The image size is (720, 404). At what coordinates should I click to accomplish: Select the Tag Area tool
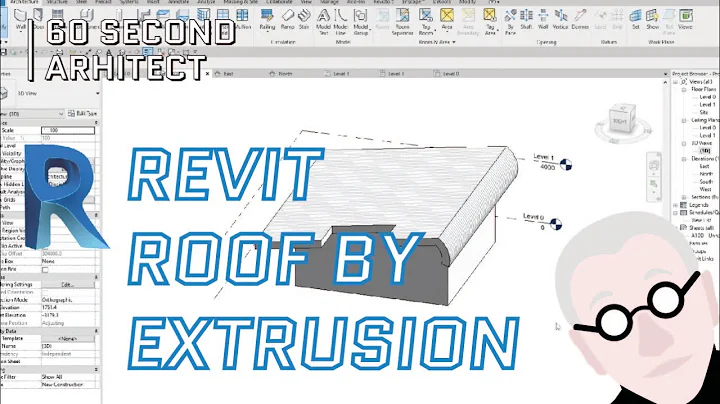pos(490,22)
